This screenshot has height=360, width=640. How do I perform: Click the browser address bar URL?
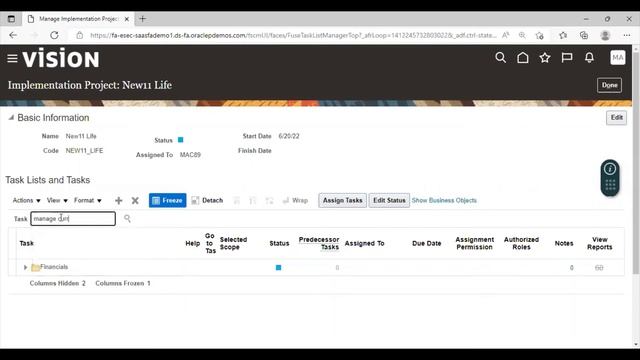click(x=293, y=36)
